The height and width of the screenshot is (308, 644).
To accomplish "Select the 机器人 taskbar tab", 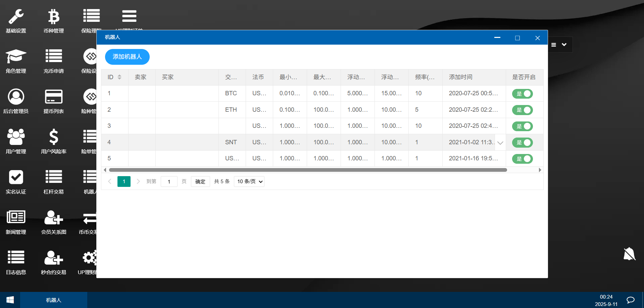I will [x=54, y=300].
